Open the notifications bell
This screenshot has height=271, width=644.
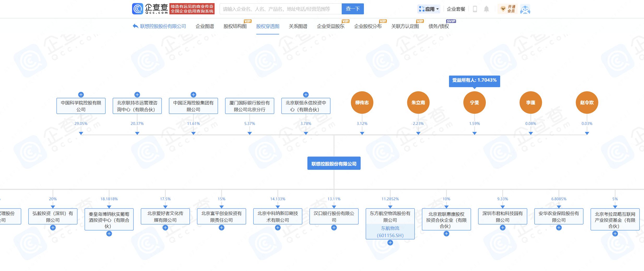click(486, 9)
